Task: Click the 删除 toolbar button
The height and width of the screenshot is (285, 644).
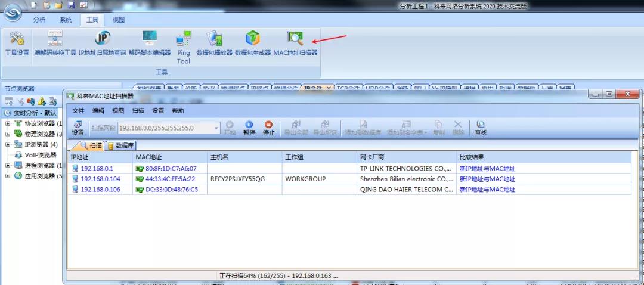Action: click(x=458, y=128)
